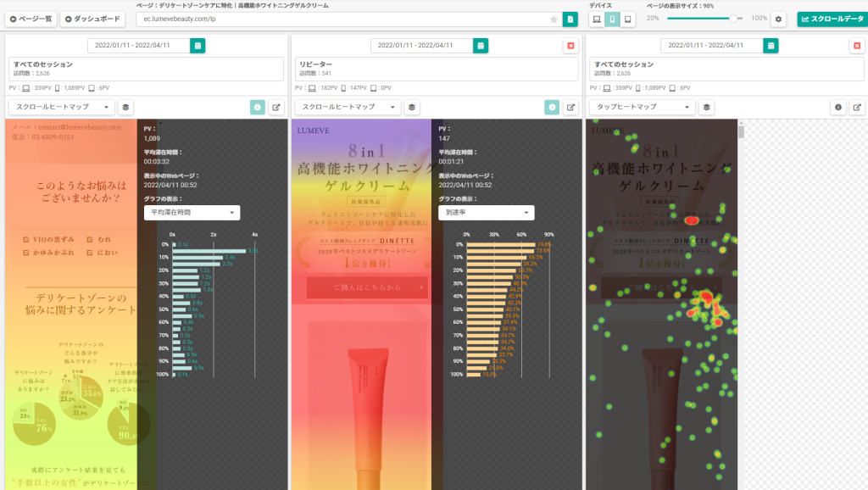Click the info icon in tap heatmap panel

click(838, 107)
